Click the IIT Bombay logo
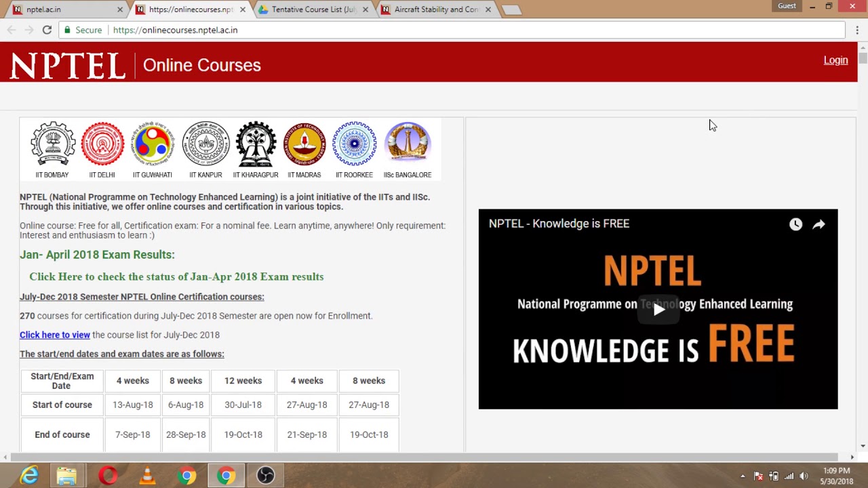 coord(53,144)
